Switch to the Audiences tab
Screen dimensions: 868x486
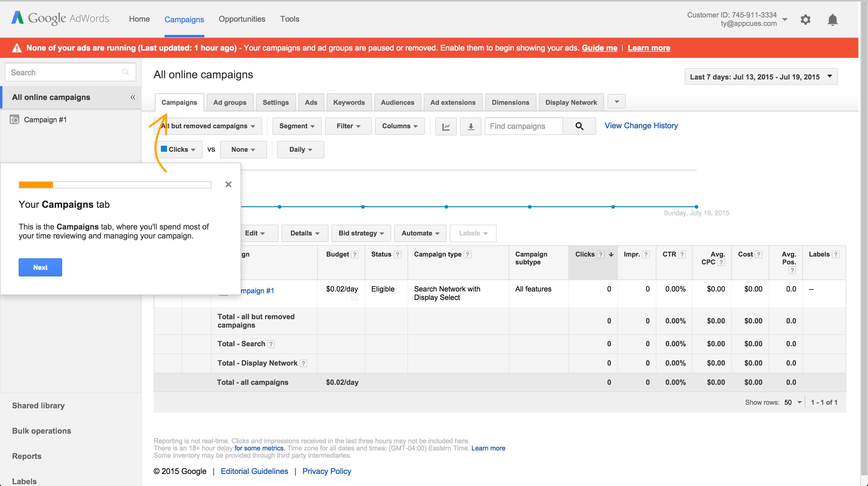pyautogui.click(x=398, y=103)
